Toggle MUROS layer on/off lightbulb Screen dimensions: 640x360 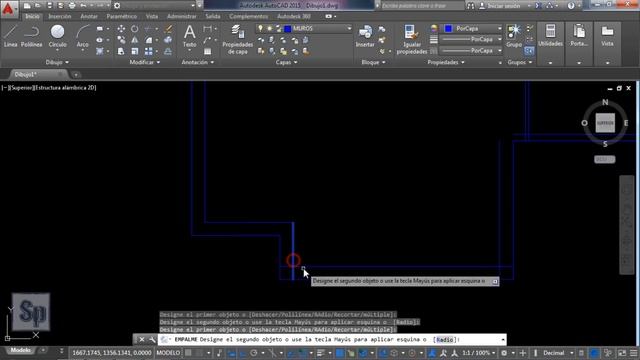click(260, 29)
